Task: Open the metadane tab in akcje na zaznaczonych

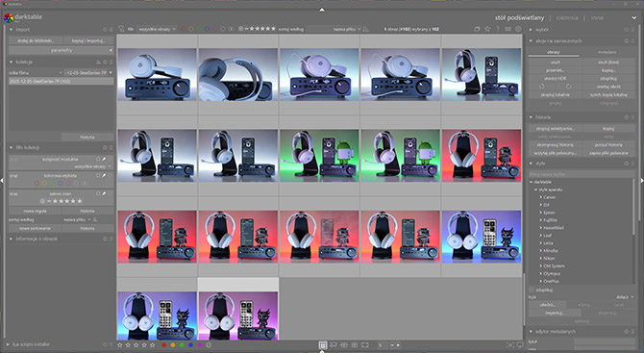Action: click(x=607, y=52)
